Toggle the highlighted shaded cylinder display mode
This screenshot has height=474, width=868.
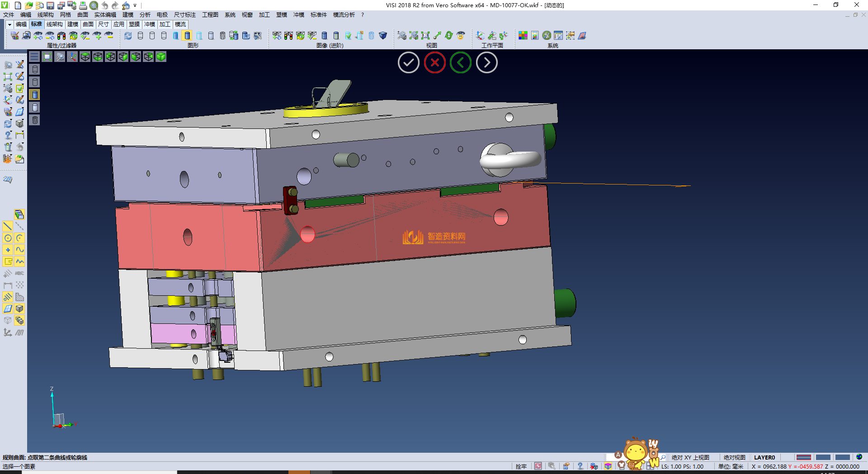point(187,36)
